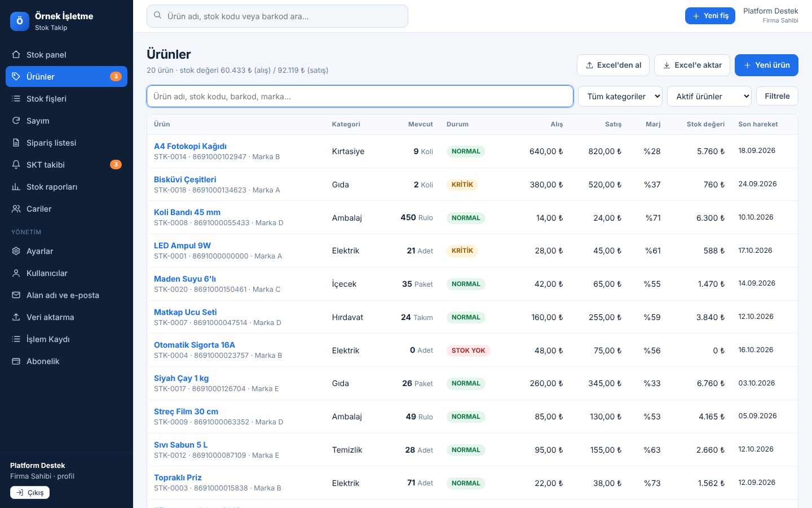Click the magnifier icon in top search

tap(158, 16)
